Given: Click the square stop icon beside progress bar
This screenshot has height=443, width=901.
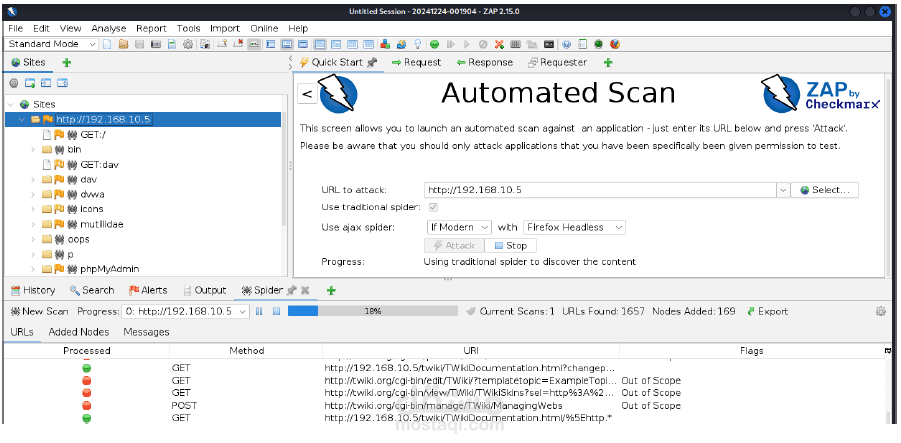Looking at the screenshot, I should [276, 311].
